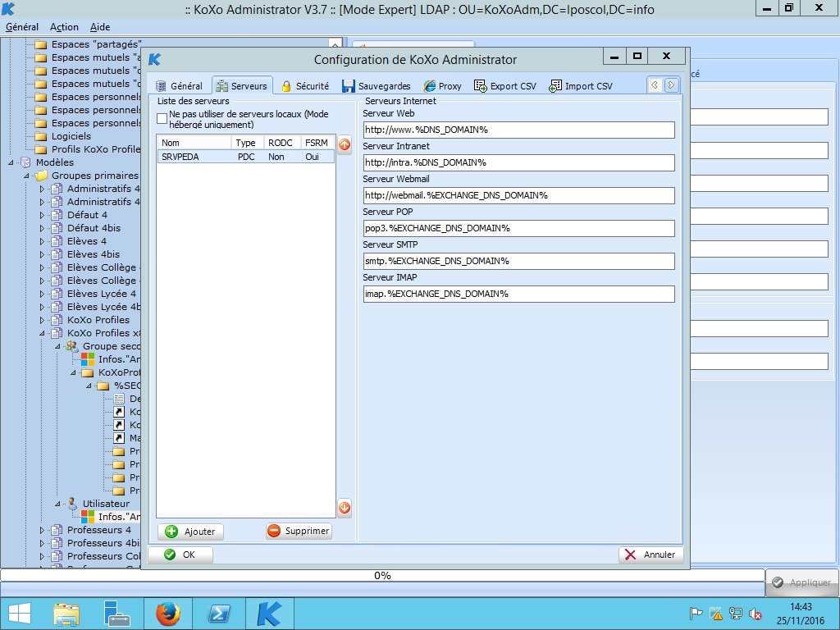The width and height of the screenshot is (840, 630).
Task: Select Profils KoXo Profile in tree
Action: [95, 149]
